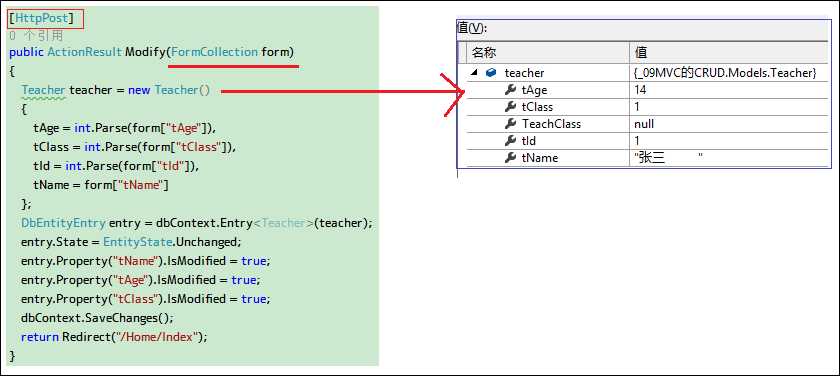Click the wrench icon beside tId

pos(510,141)
